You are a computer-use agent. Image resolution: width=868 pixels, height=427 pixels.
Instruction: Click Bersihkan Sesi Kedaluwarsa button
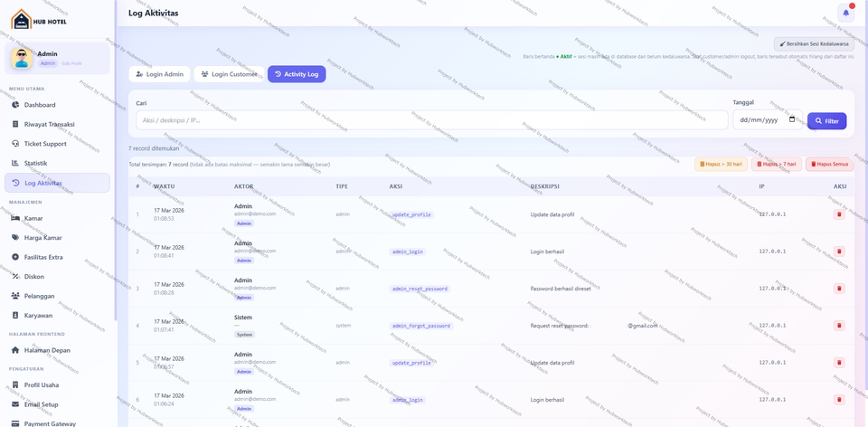point(814,43)
